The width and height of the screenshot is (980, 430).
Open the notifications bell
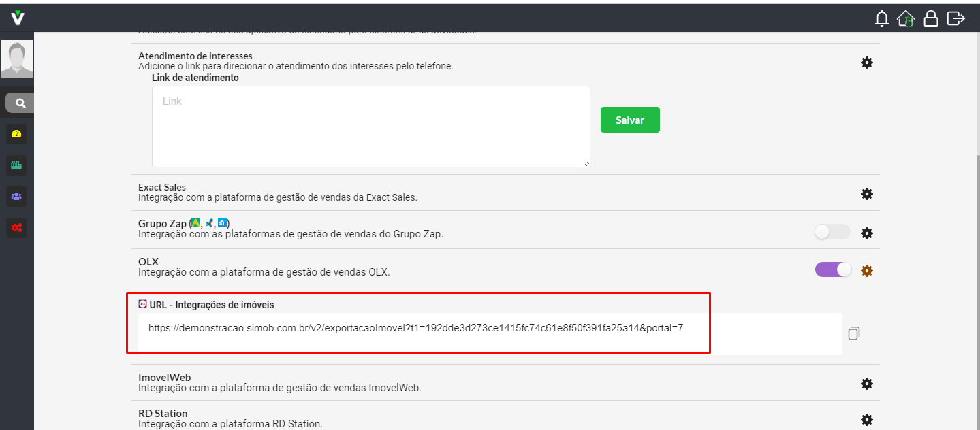click(882, 18)
